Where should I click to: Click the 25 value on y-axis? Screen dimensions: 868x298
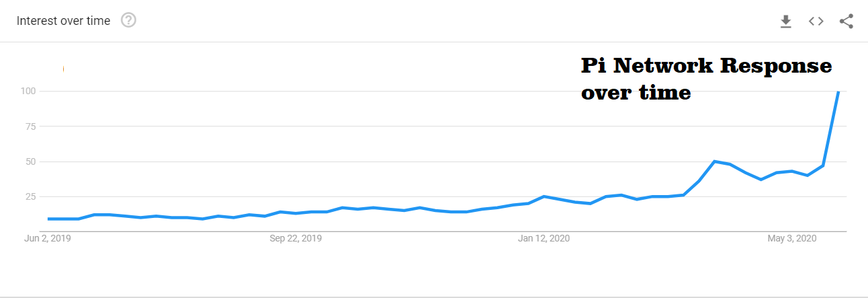(30, 196)
